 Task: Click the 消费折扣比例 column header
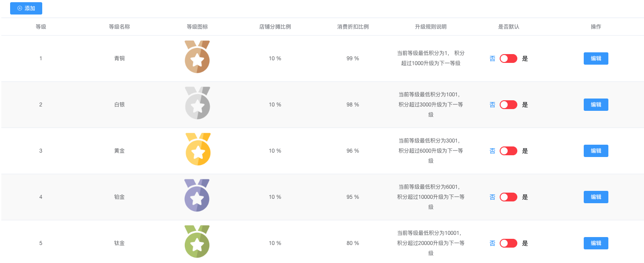353,27
